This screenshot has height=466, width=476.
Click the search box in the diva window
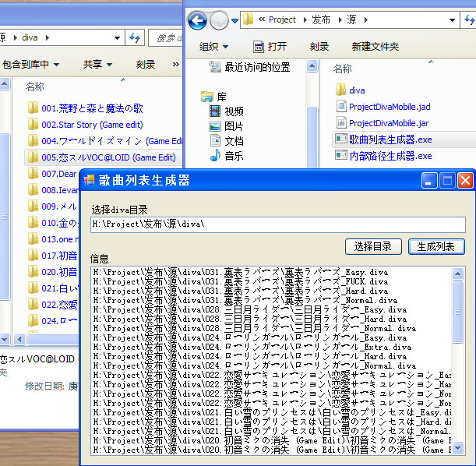(166, 38)
